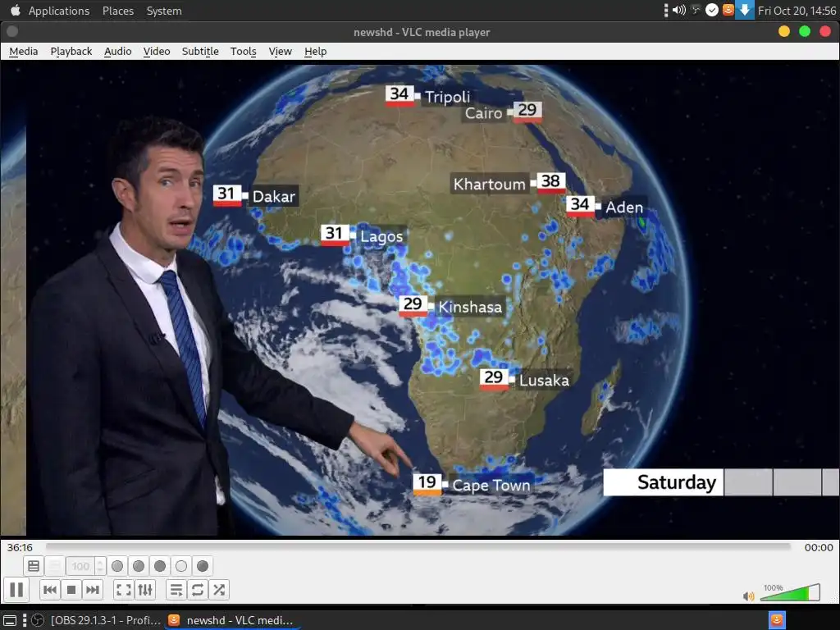Click the VLC window menu button in titlebar
This screenshot has width=840, height=630.
11,32
